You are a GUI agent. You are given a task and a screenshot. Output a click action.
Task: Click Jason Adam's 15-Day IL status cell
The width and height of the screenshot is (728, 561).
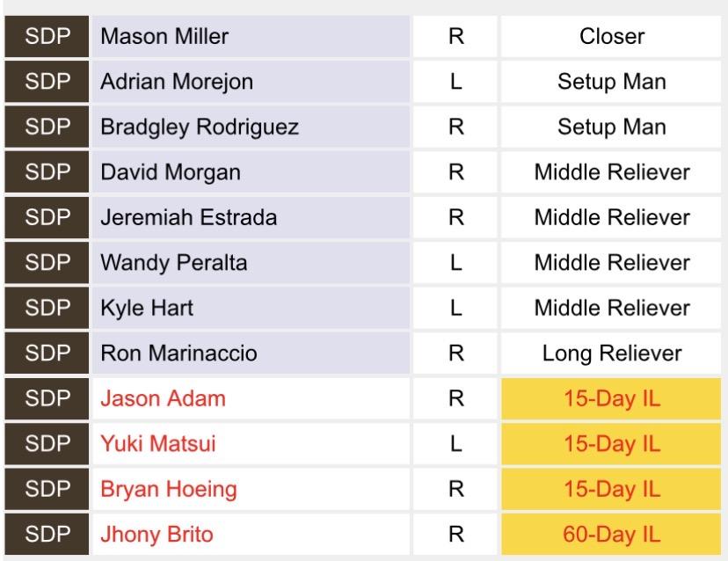(x=612, y=398)
